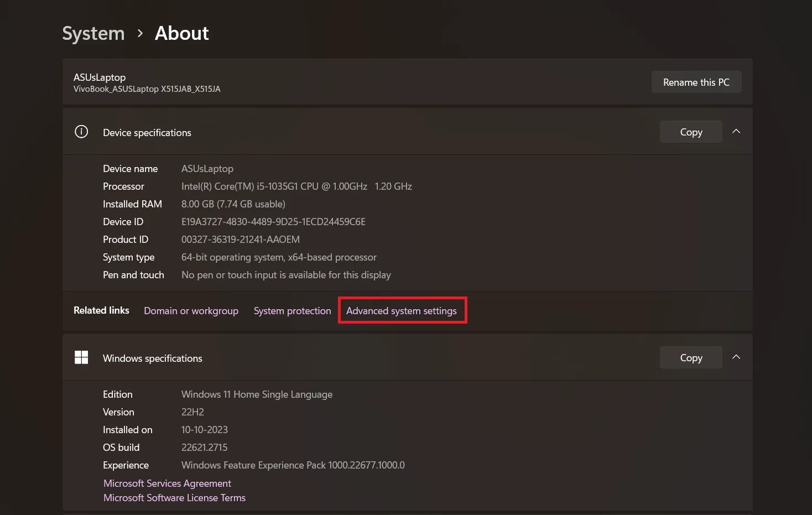Click the Installed on label
Viewport: 812px width, 515px height.
click(x=128, y=430)
